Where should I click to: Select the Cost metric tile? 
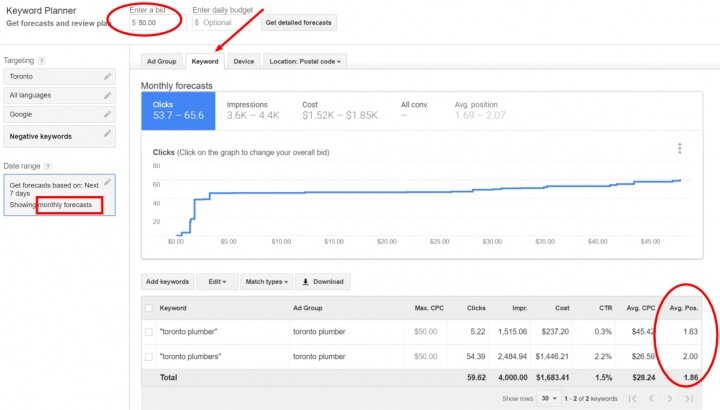pos(340,111)
